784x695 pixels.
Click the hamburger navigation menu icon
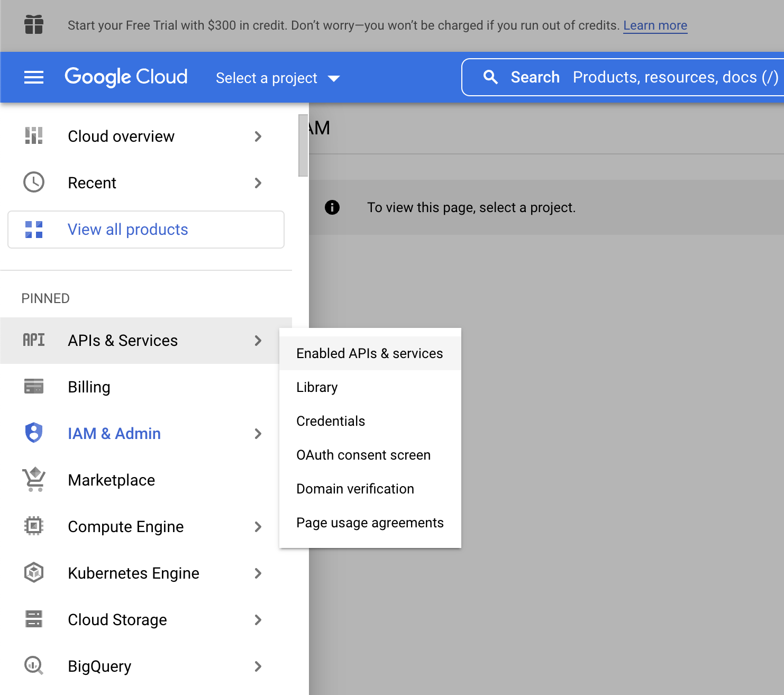[x=34, y=77]
